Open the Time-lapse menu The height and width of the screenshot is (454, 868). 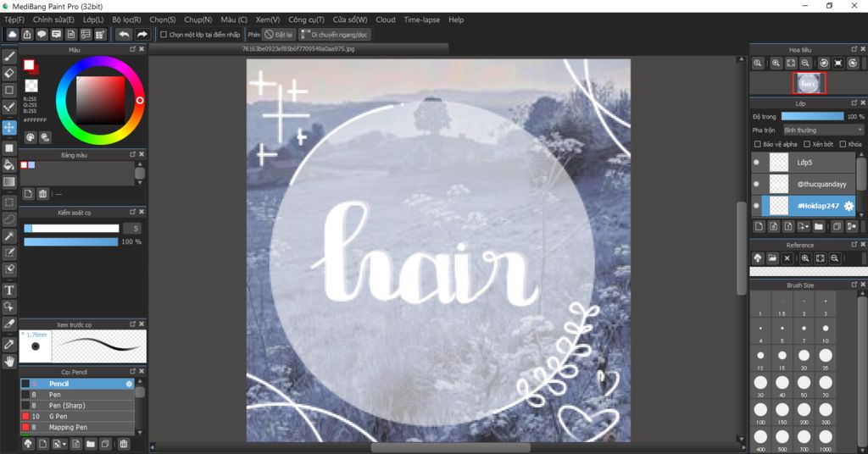[x=422, y=19]
